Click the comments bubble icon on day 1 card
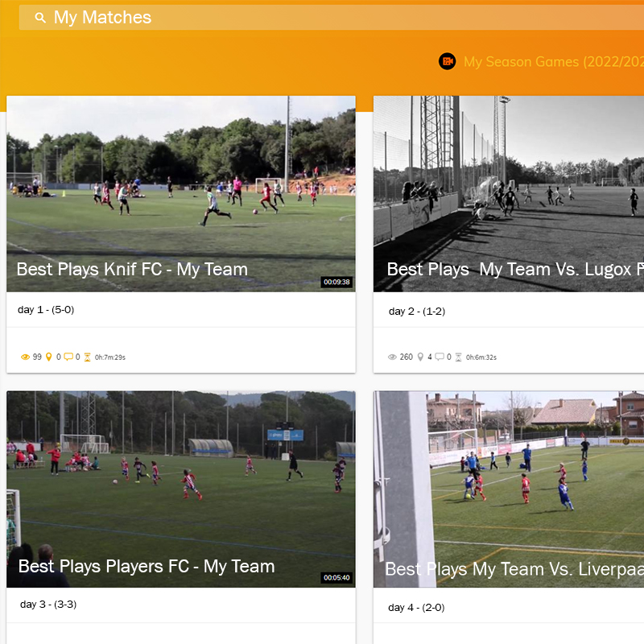 click(68, 357)
